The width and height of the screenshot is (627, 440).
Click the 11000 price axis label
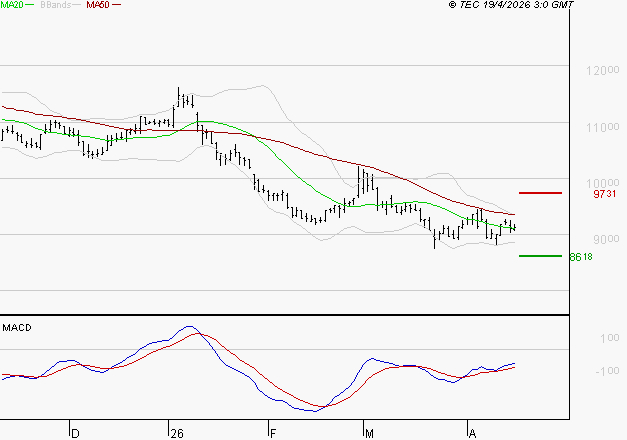(x=603, y=128)
